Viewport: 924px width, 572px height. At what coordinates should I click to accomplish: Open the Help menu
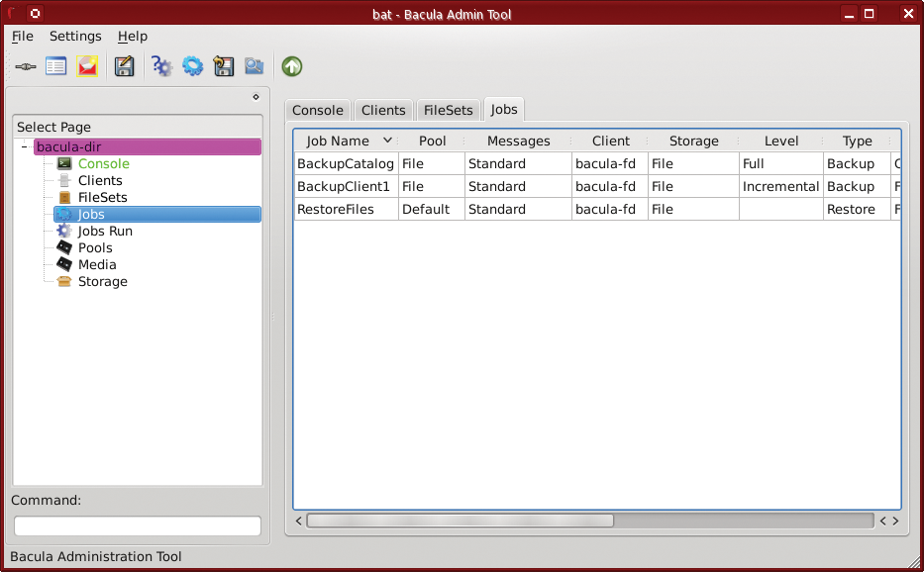(133, 36)
